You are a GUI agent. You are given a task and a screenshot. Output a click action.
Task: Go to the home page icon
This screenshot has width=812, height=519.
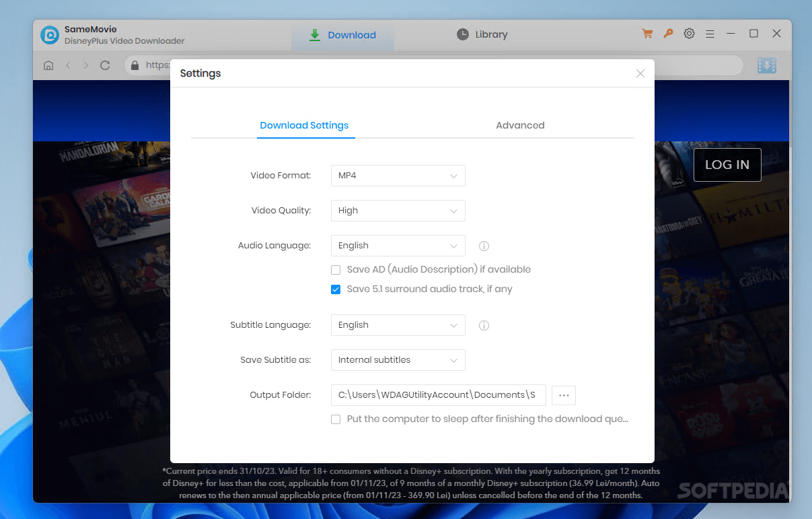pos(48,65)
